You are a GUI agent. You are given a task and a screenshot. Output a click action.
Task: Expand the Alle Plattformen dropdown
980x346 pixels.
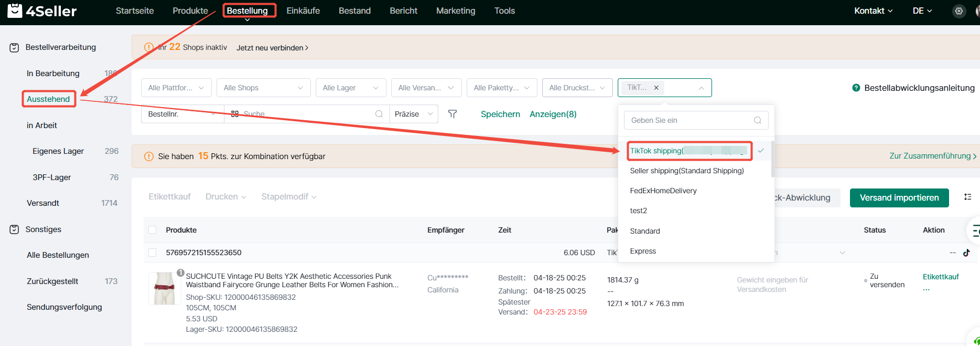coord(176,88)
